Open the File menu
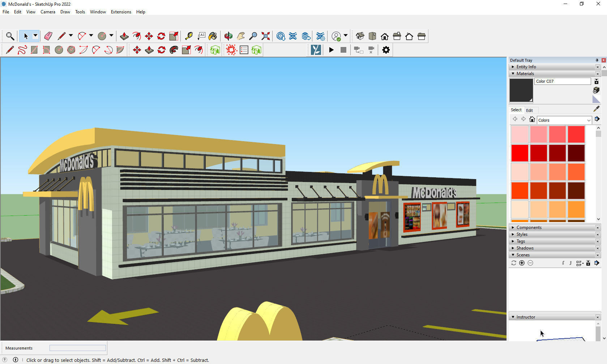The height and width of the screenshot is (364, 607). click(x=6, y=12)
